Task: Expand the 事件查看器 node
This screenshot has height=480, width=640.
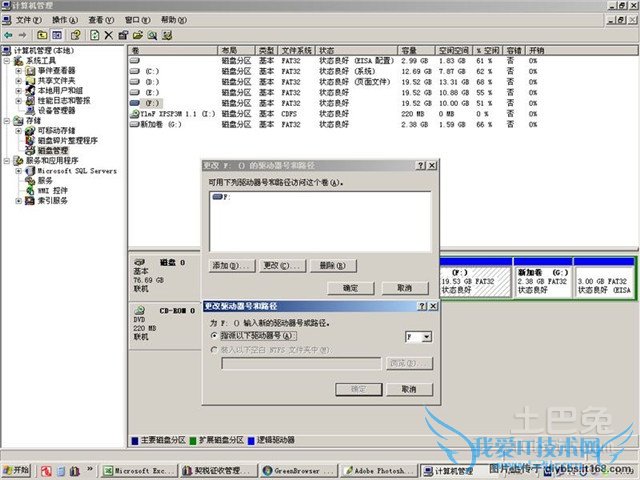Action: click(18, 71)
